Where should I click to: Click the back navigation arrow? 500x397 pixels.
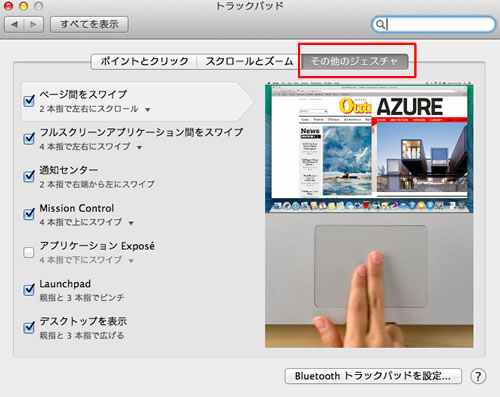[x=14, y=25]
